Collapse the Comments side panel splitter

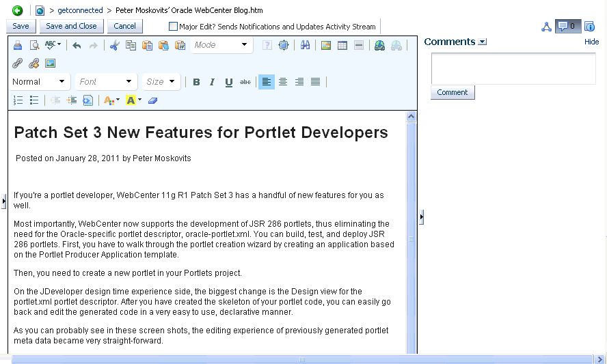(x=422, y=217)
